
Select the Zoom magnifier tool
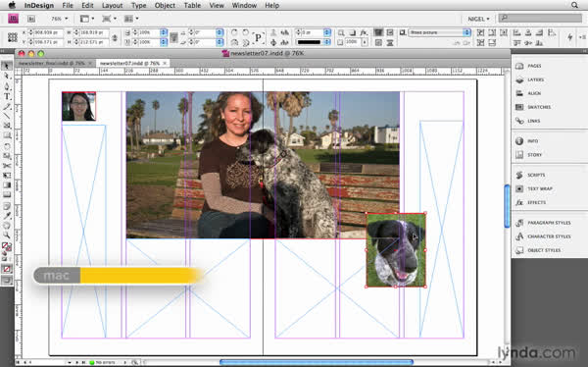7,236
